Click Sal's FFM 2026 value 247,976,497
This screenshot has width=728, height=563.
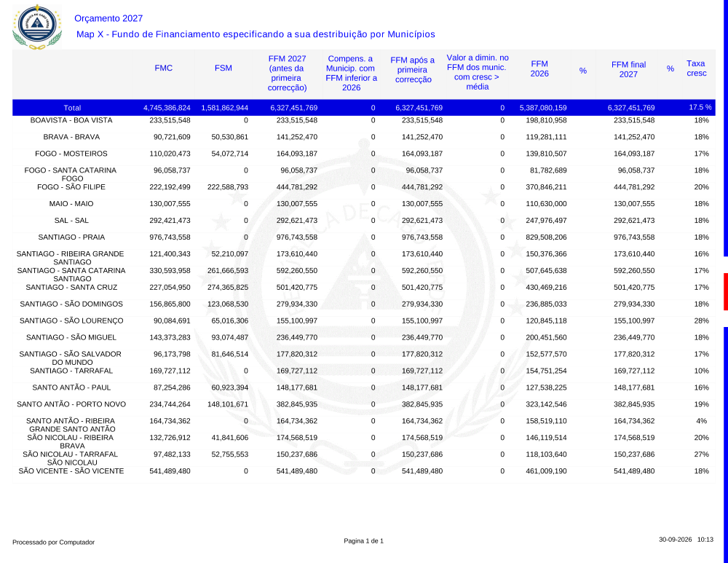[x=547, y=221]
